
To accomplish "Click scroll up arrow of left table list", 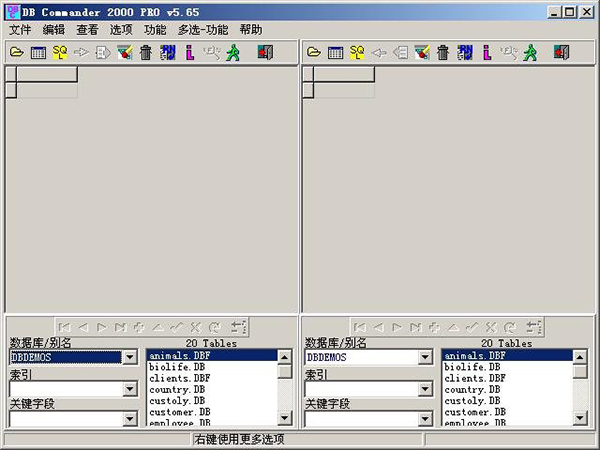I will point(285,356).
